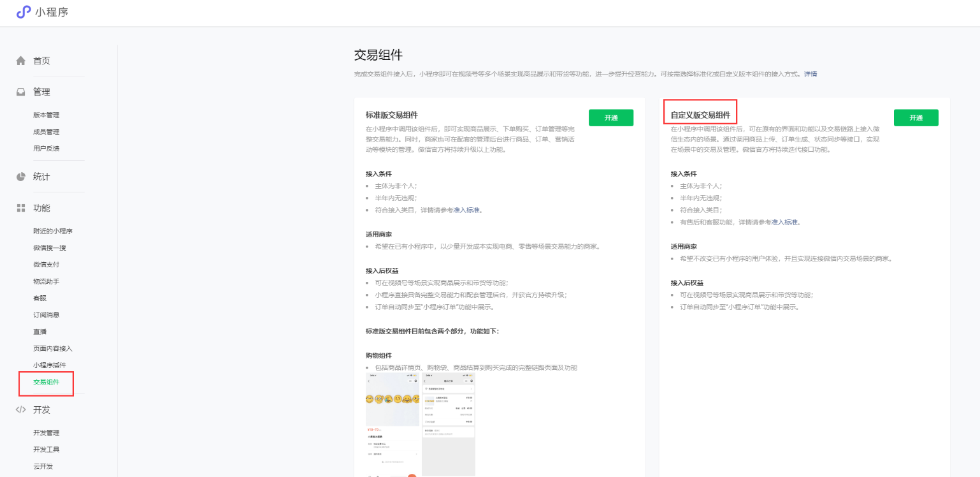Open 订阅消息 settings
This screenshot has width=980, height=477.
click(x=46, y=315)
